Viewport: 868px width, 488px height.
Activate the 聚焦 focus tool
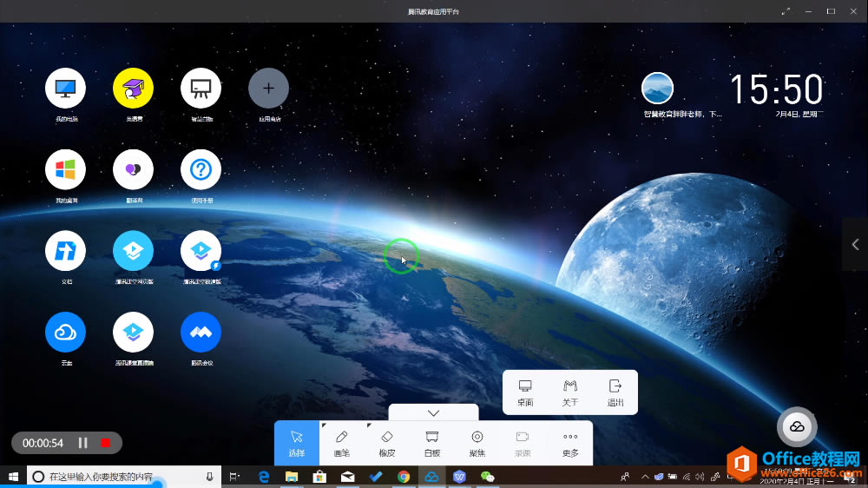477,443
